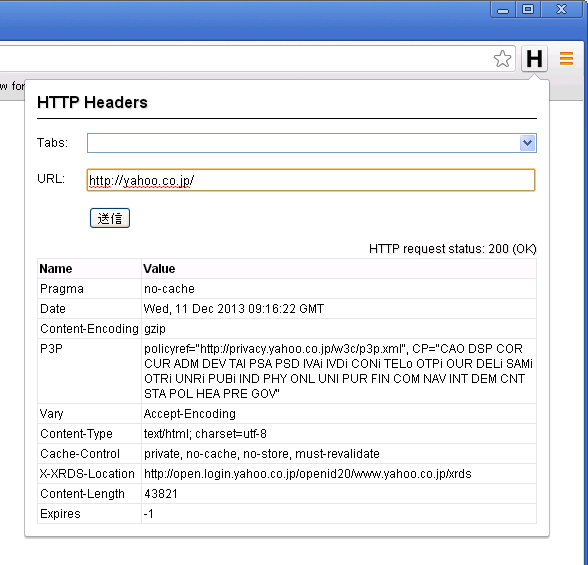Select the Pragma header row
Viewport: 588px width, 565px height.
tap(287, 289)
